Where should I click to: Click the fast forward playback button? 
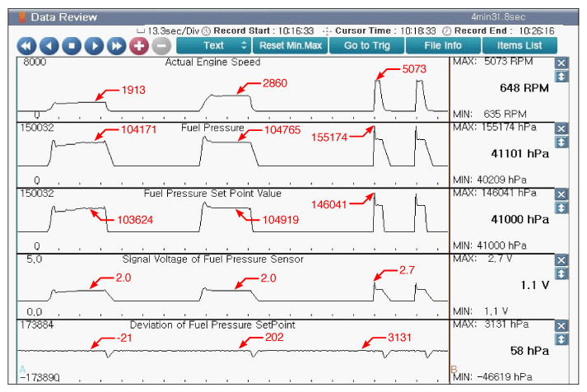116,45
